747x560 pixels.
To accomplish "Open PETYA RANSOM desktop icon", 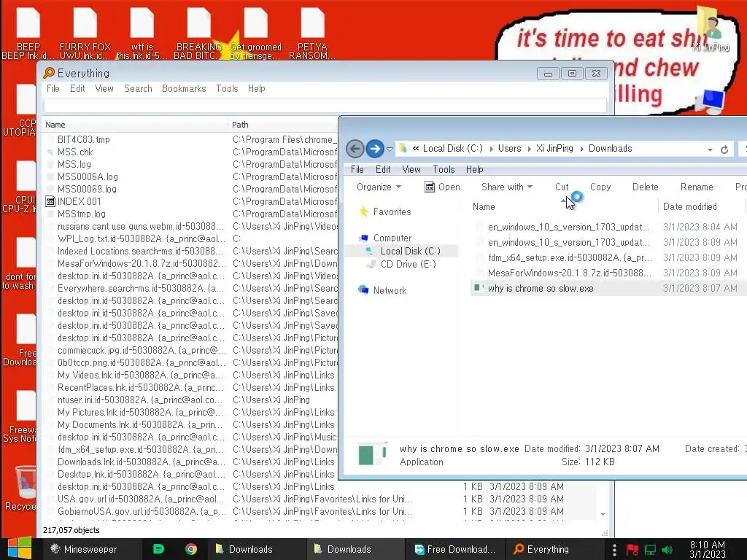I will click(x=312, y=34).
